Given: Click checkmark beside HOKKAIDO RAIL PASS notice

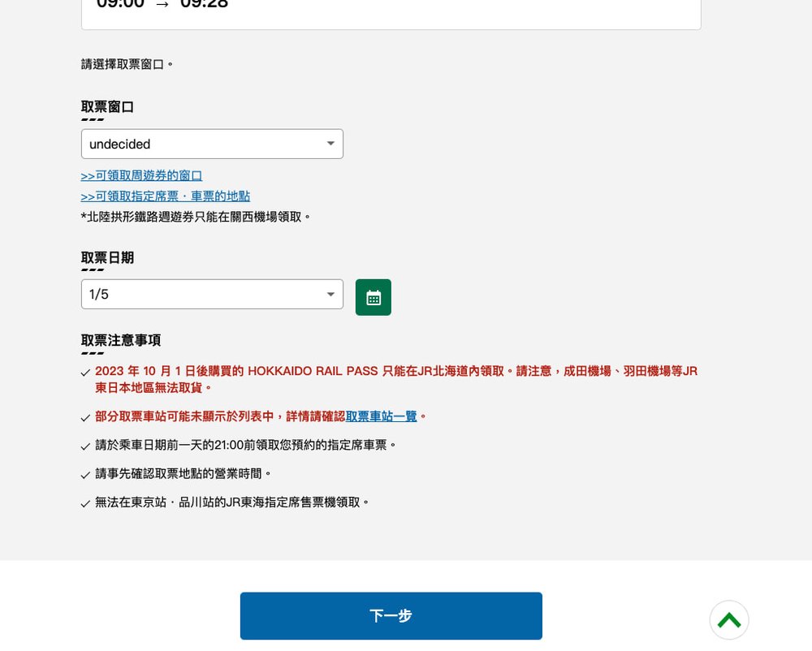Looking at the screenshot, I should 86,373.
